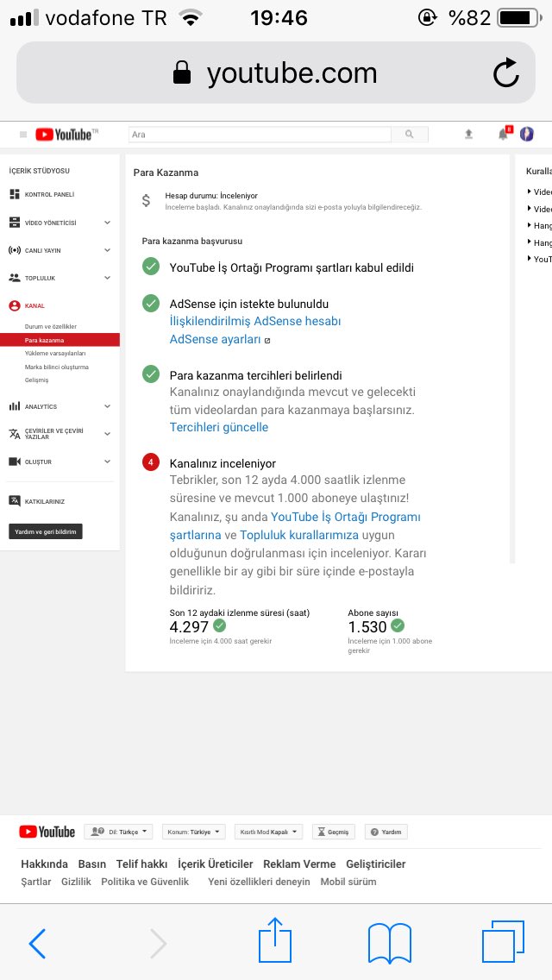Open Yeni özellikleri deneyin link
552x980 pixels.
point(259,882)
